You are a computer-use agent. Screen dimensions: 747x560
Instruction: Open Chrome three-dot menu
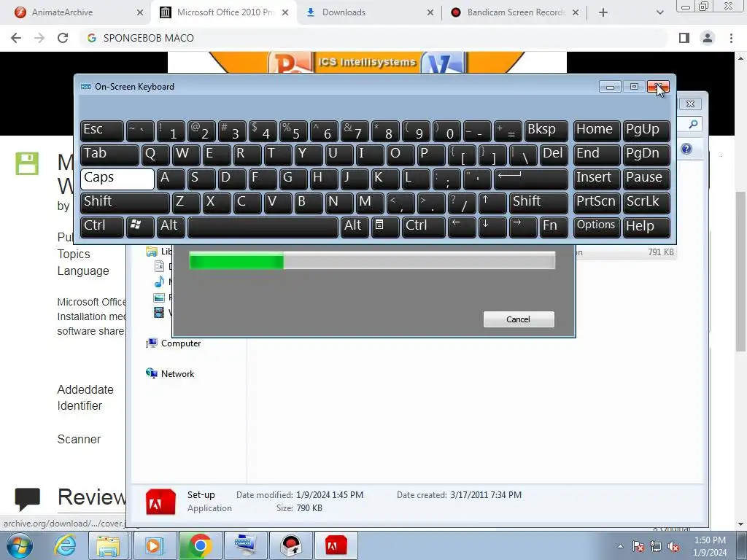click(731, 38)
